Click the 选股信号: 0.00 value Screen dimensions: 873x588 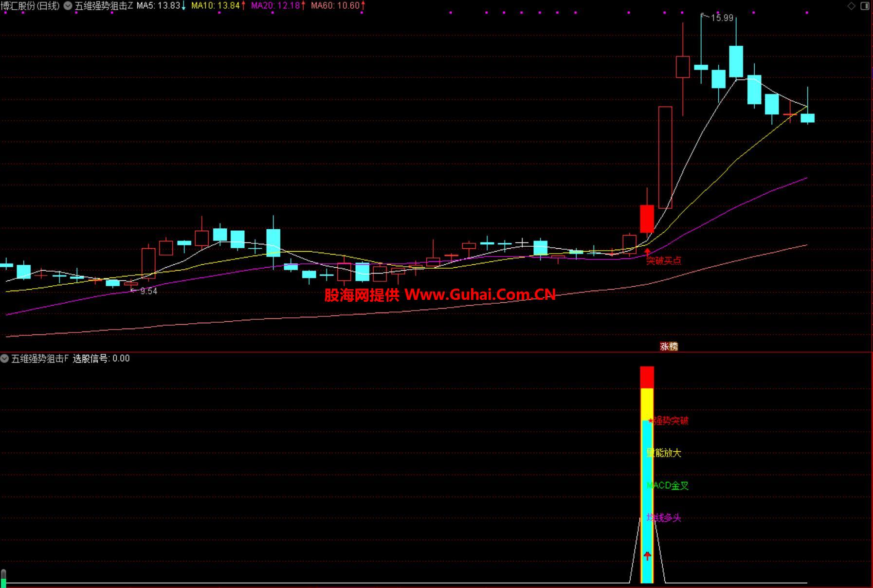point(101,359)
